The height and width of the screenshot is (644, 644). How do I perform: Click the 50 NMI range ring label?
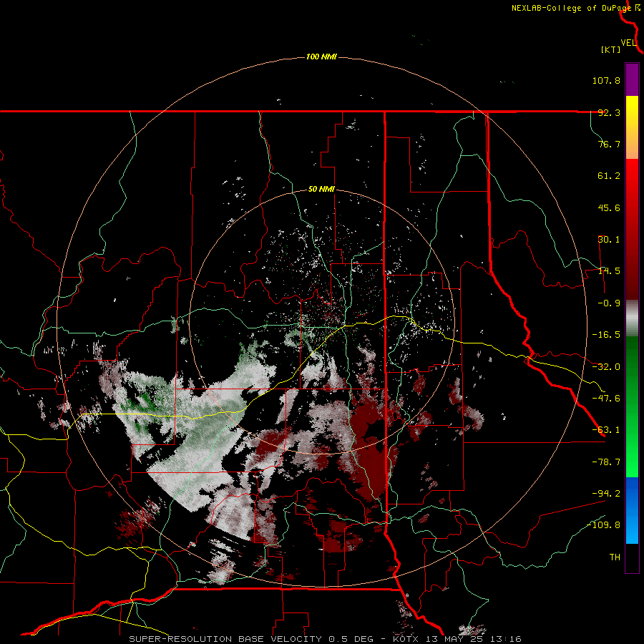coord(321,190)
